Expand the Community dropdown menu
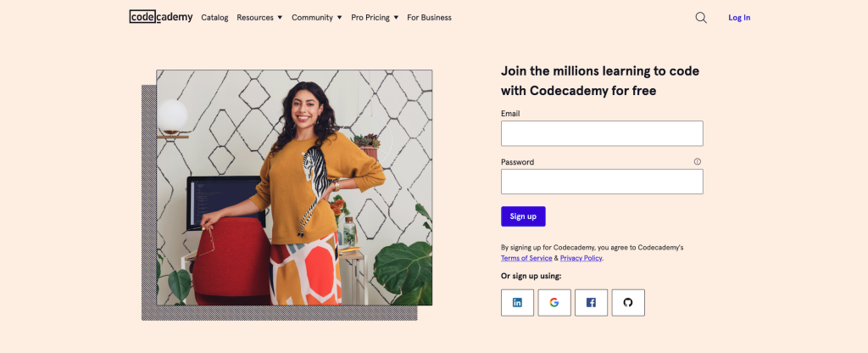This screenshot has width=868, height=353. tap(317, 18)
